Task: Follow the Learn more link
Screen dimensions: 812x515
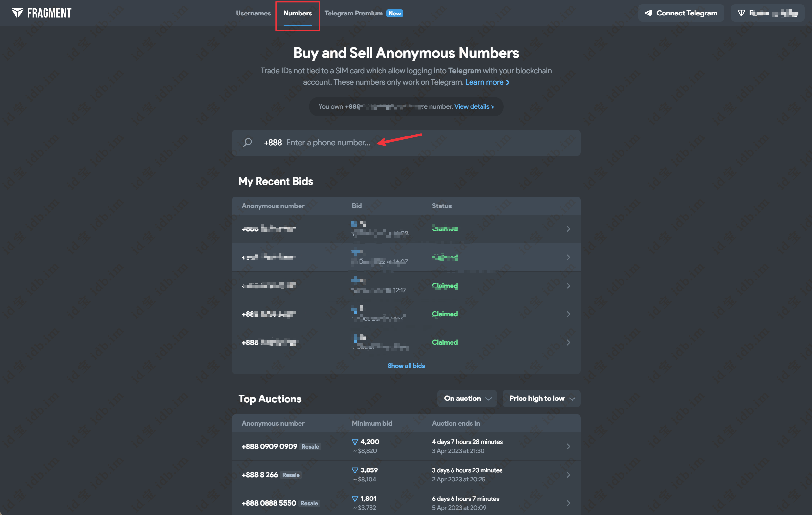Action: click(487, 82)
